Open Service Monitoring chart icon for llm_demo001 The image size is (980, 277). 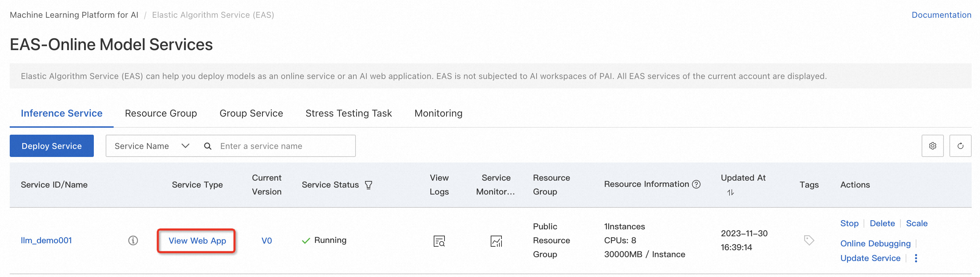(x=496, y=241)
